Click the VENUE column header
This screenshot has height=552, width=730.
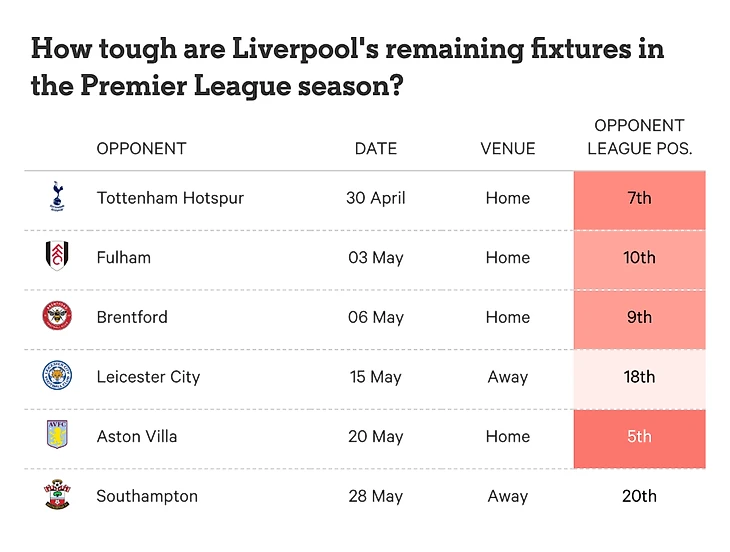click(507, 148)
